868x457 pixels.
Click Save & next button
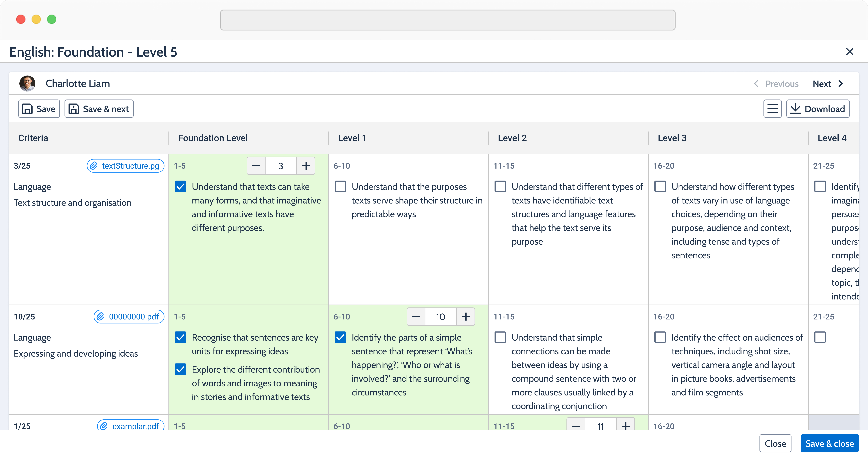[99, 109]
